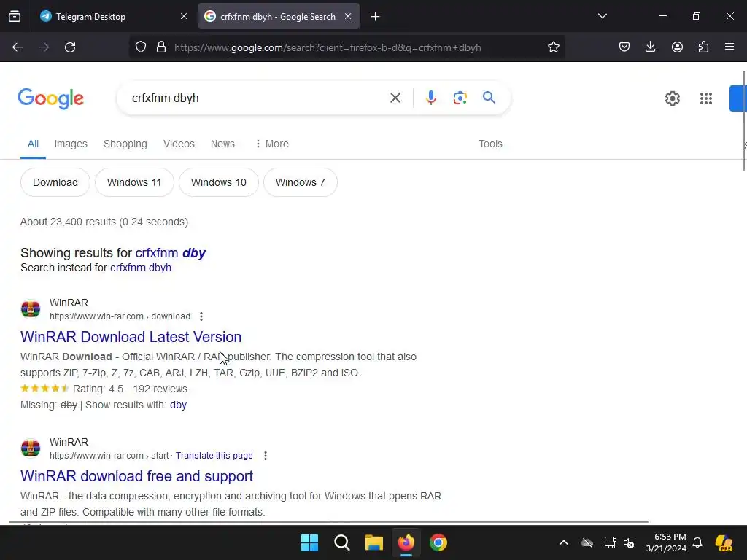Reload the current page

click(70, 47)
